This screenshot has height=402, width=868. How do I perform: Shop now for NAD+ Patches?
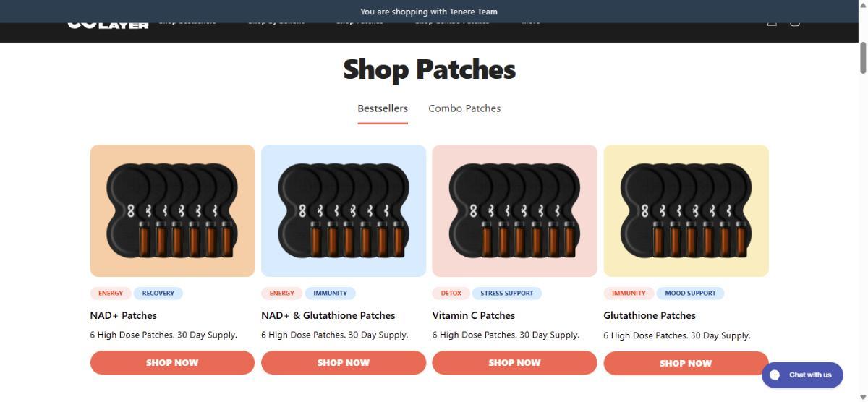(x=172, y=363)
